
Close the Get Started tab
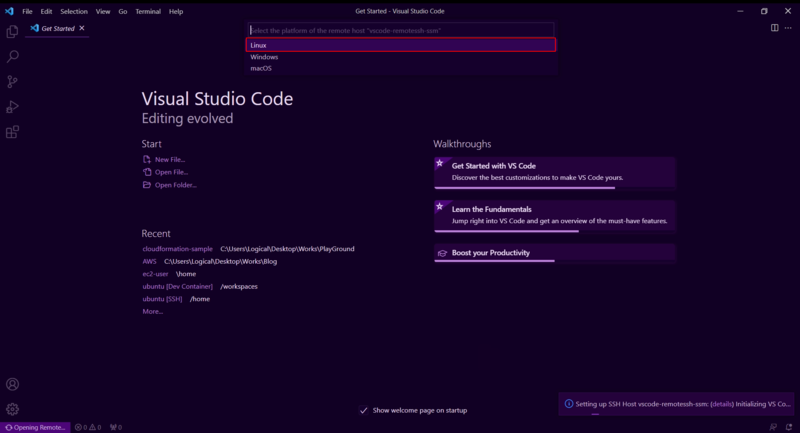coord(82,28)
